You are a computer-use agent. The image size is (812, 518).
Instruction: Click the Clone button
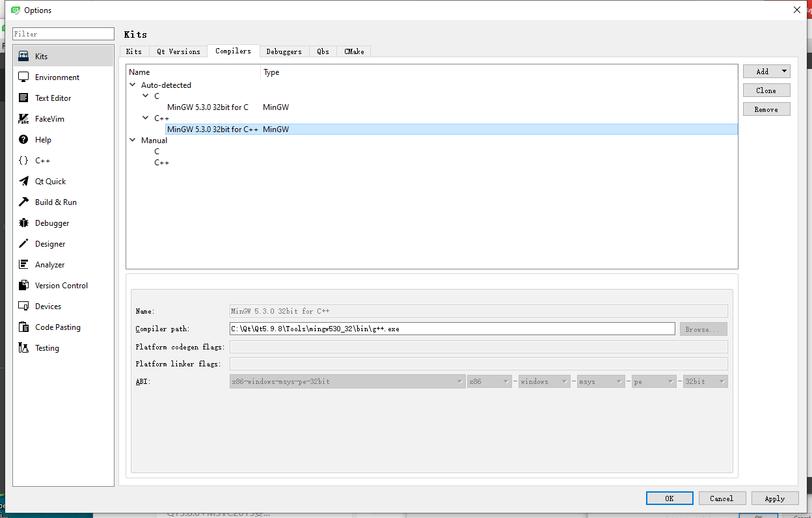pyautogui.click(x=766, y=90)
